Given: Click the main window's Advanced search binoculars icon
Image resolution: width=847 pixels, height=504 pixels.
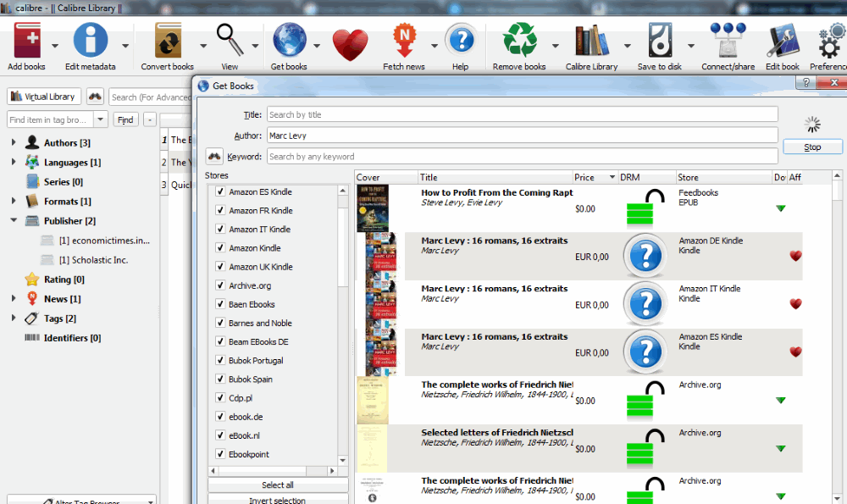Looking at the screenshot, I should pyautogui.click(x=95, y=97).
